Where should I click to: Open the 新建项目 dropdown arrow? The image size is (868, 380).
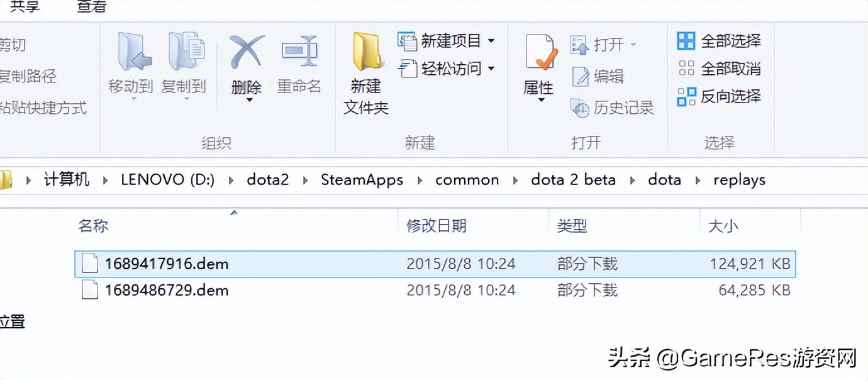(x=492, y=40)
